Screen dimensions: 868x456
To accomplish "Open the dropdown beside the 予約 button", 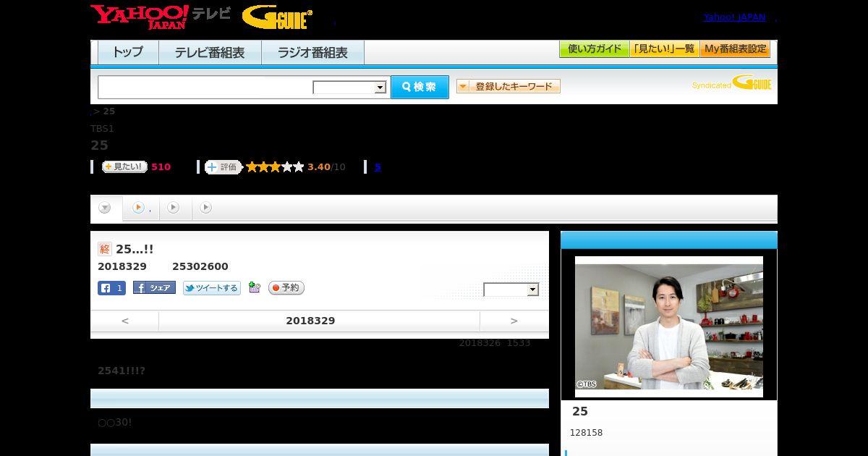I will (511, 290).
